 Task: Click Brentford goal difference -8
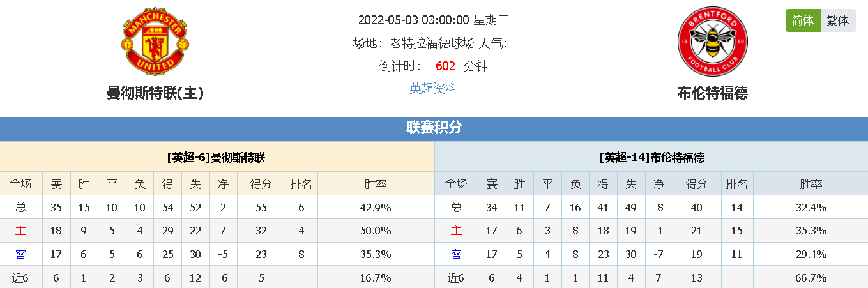click(659, 208)
